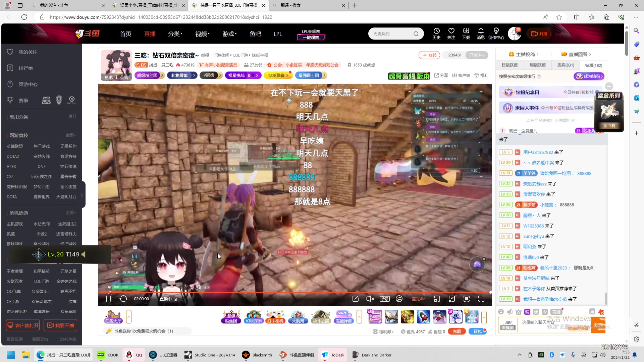Expand the activity list arrow after 高能弹幕
Screen dimensions: 644x362
click(x=359, y=317)
